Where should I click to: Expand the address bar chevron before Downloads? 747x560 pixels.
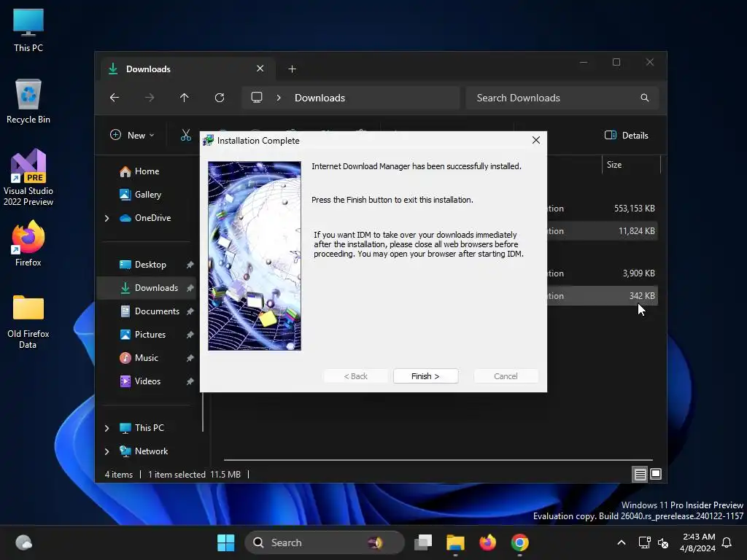coord(279,98)
